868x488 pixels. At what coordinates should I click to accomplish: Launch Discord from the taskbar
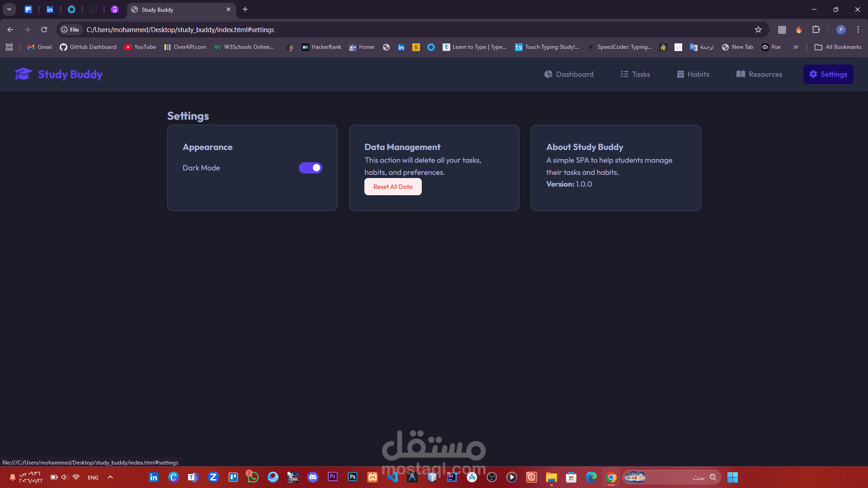pyautogui.click(x=313, y=477)
